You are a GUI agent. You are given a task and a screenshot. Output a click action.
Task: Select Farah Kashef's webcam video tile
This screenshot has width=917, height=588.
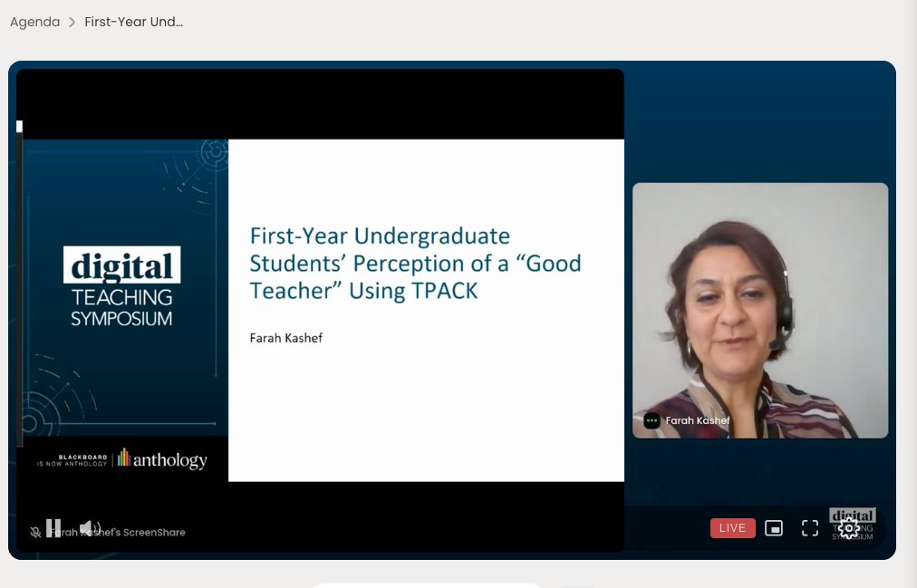pos(760,311)
